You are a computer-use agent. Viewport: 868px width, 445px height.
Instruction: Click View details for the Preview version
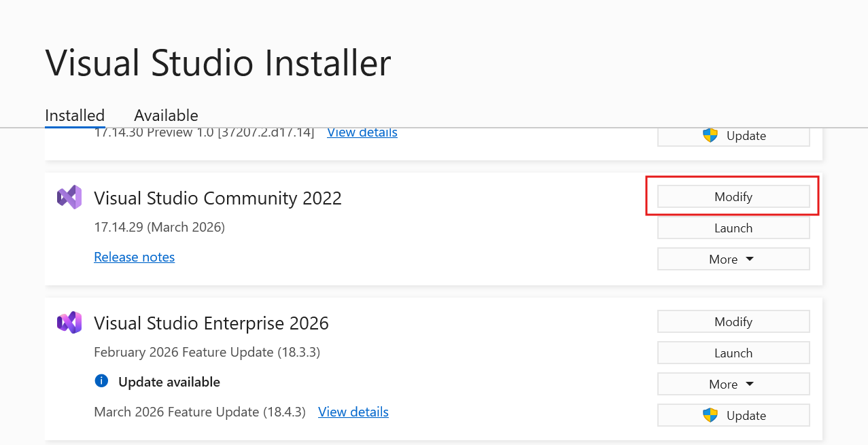(x=362, y=132)
